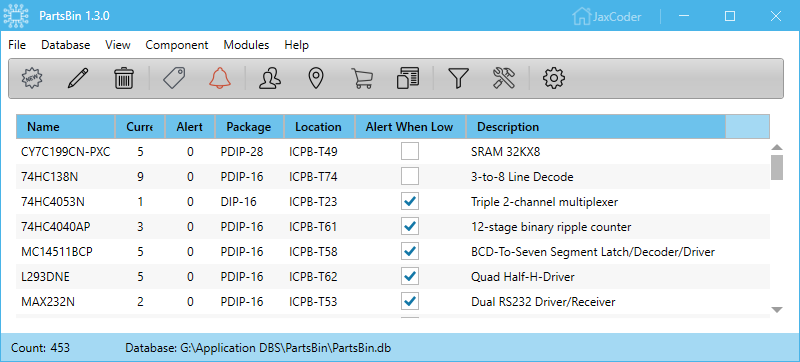Click the trash can Delete icon
Image resolution: width=800 pixels, height=362 pixels.
pos(124,79)
